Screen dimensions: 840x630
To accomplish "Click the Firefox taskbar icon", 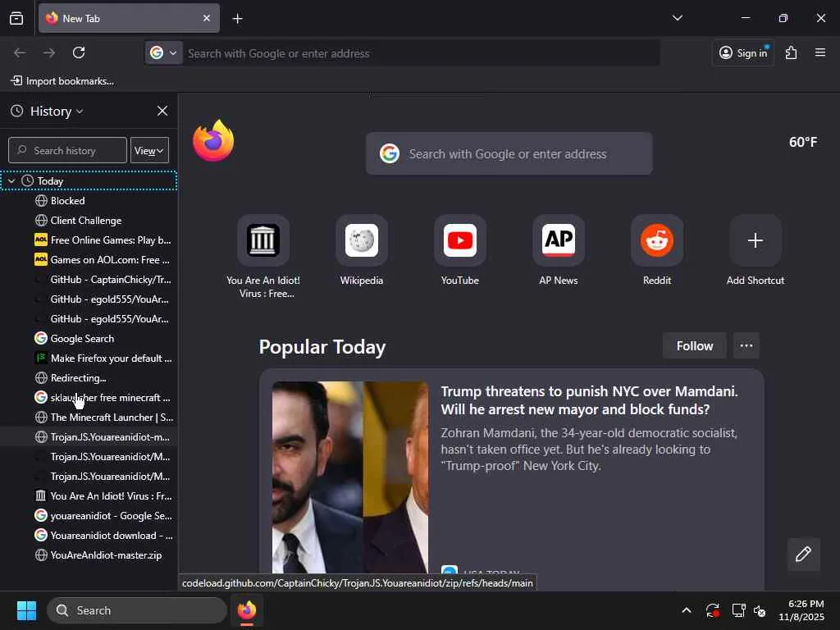I will click(247, 610).
